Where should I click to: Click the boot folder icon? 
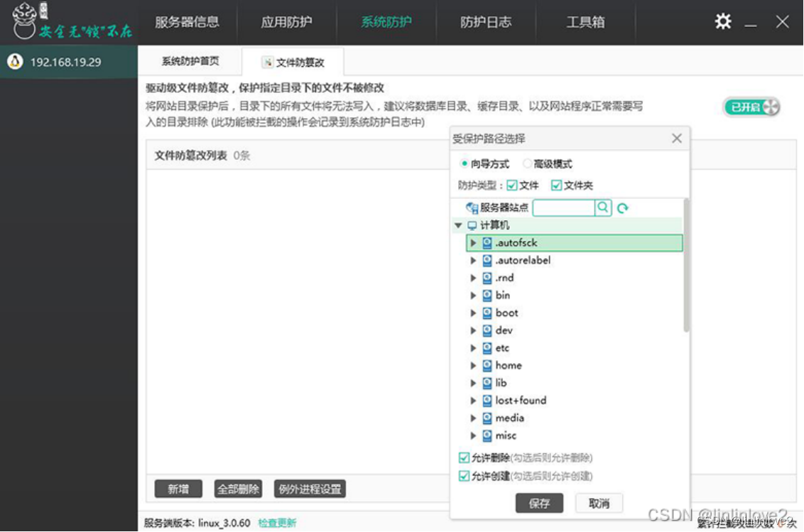[x=487, y=313]
